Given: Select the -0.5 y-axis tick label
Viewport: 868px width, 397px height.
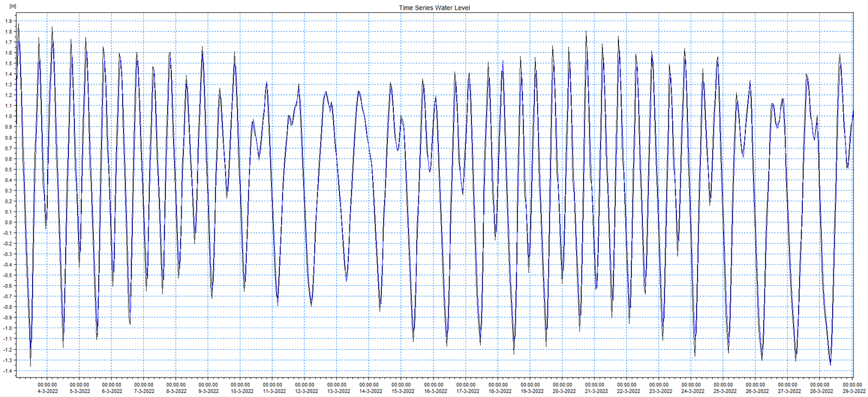Looking at the screenshot, I should point(8,276).
